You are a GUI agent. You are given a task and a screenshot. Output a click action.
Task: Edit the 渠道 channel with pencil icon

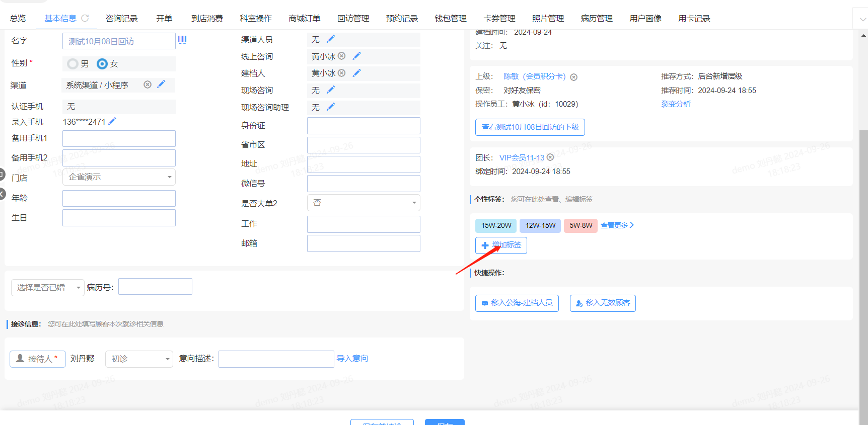[x=161, y=84]
